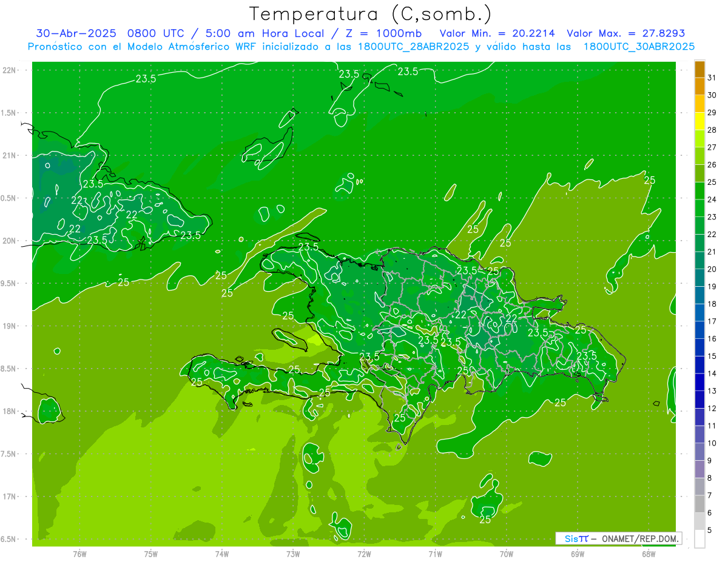Click the "18N" latitude axis label
This screenshot has width=728, height=562.
point(9,411)
